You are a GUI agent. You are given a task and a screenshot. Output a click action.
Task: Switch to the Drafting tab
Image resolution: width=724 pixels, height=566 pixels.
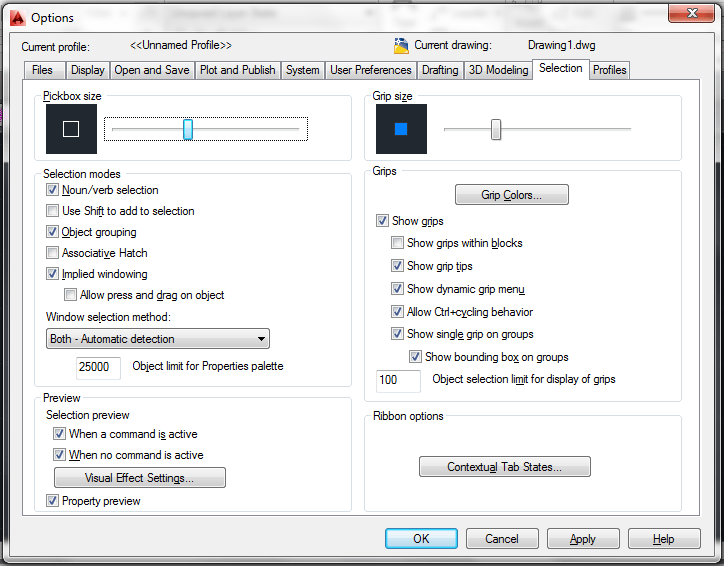pos(440,70)
